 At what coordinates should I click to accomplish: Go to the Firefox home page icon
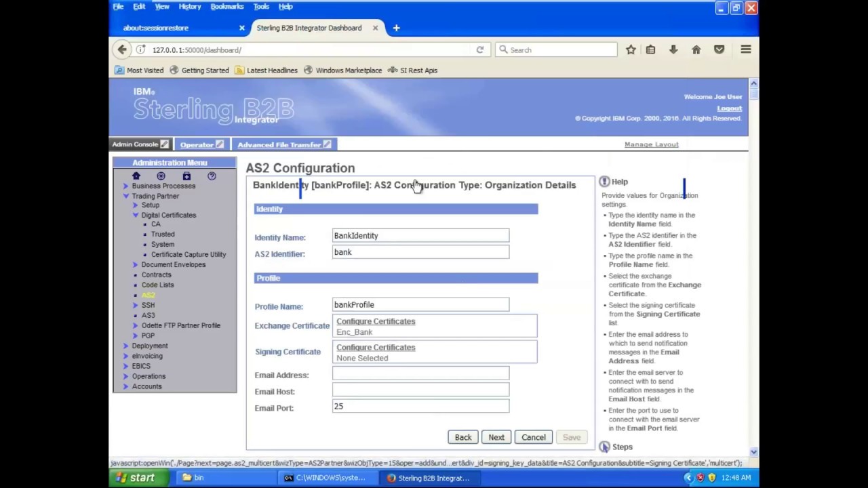tap(696, 49)
